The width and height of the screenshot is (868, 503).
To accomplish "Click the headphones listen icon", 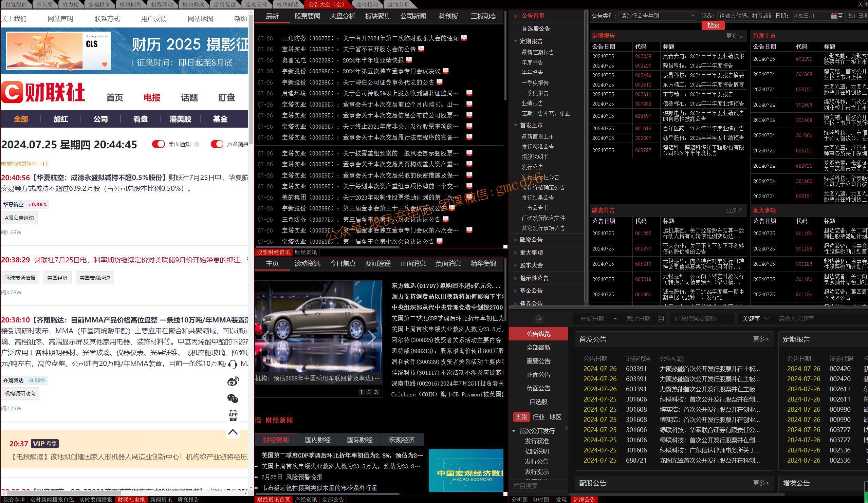I will 233,364.
